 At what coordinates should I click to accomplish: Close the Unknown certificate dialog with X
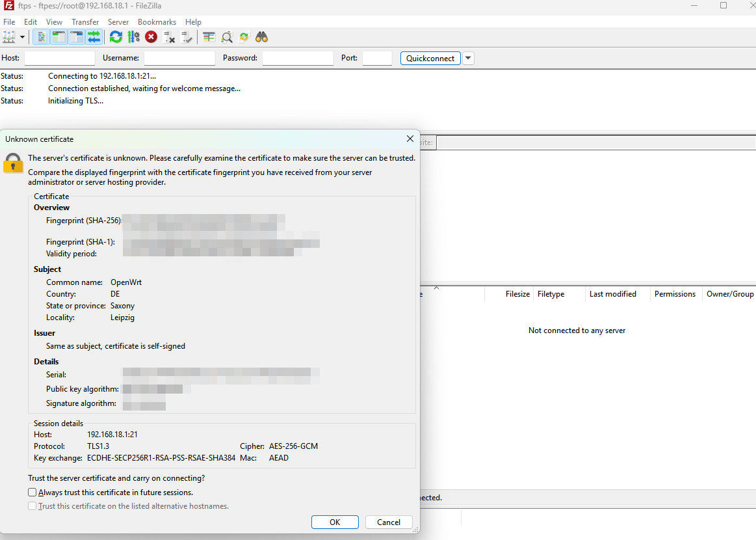[410, 139]
